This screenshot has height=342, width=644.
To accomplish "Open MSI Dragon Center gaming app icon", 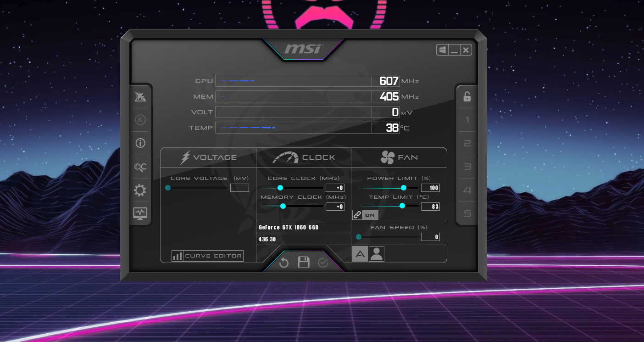I will (x=140, y=97).
